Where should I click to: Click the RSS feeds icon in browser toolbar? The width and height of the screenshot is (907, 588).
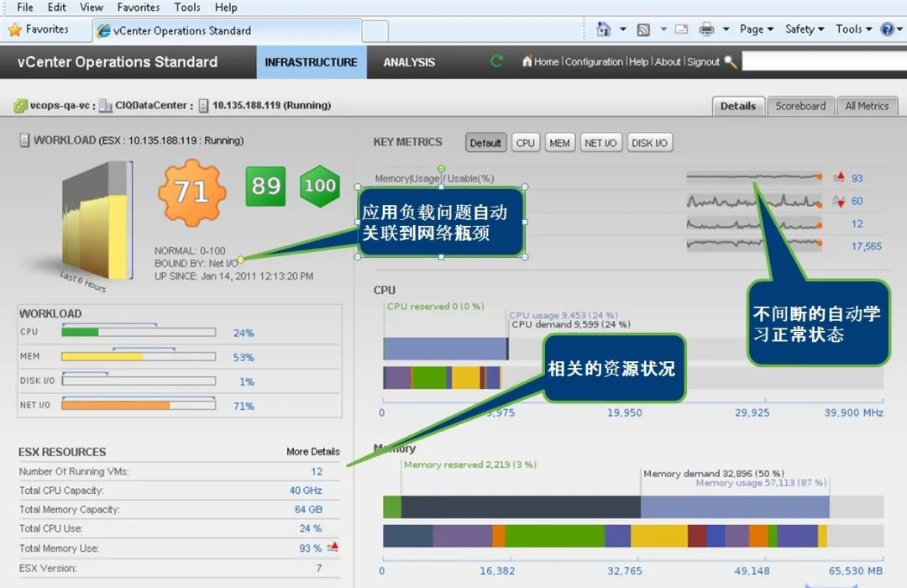coord(643,29)
